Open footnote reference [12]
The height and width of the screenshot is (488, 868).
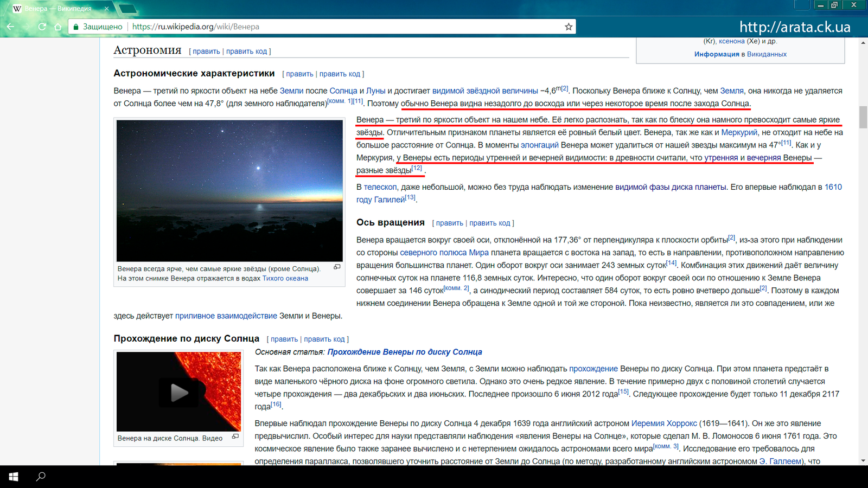(417, 168)
